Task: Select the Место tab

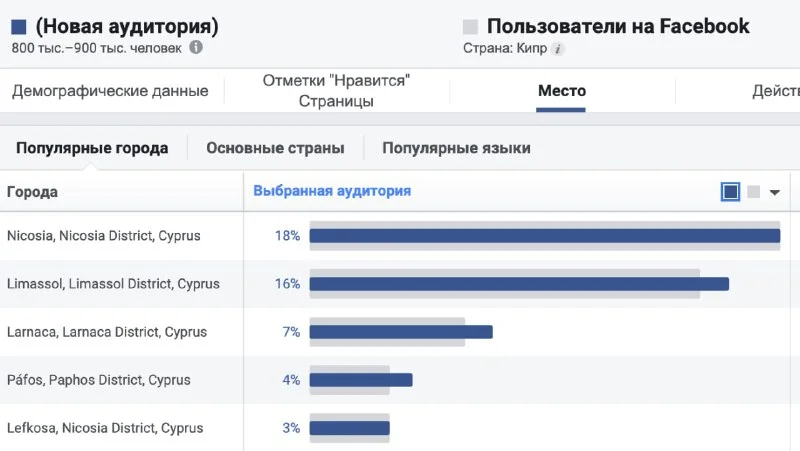Action: pos(561,91)
